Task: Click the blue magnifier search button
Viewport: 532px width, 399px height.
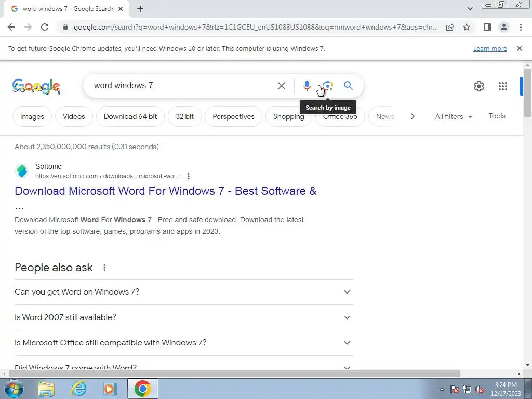Action: click(348, 86)
